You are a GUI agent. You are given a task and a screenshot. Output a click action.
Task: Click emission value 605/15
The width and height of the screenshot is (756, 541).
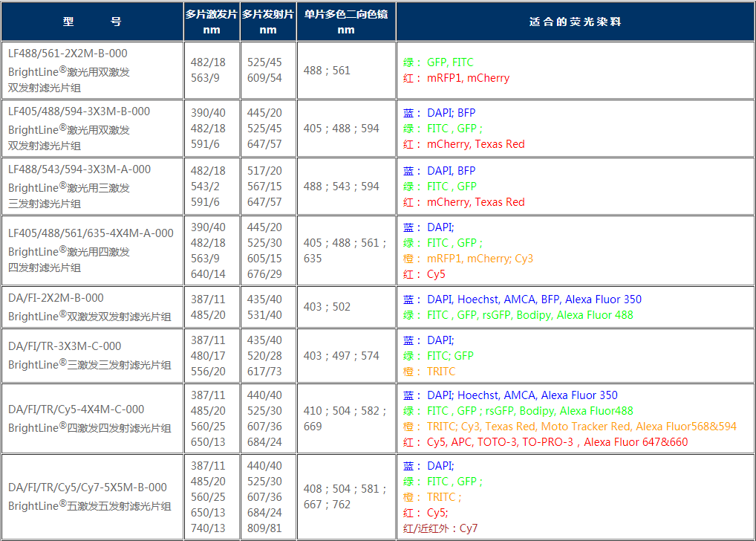(264, 259)
